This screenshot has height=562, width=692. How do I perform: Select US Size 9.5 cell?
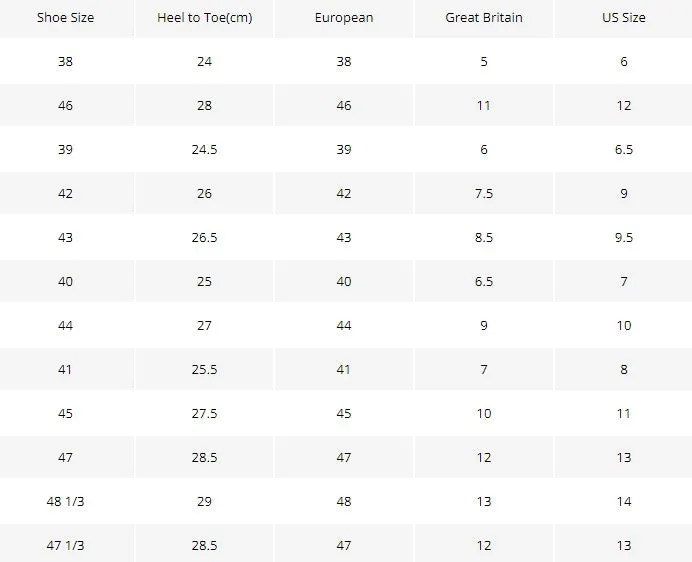click(x=624, y=238)
